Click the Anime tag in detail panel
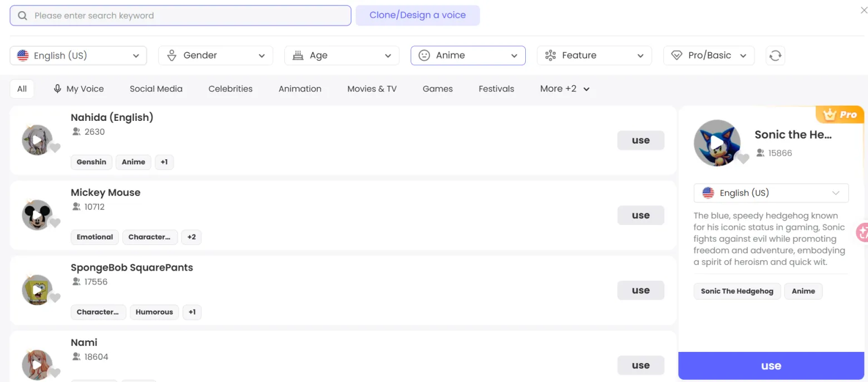 click(x=803, y=291)
